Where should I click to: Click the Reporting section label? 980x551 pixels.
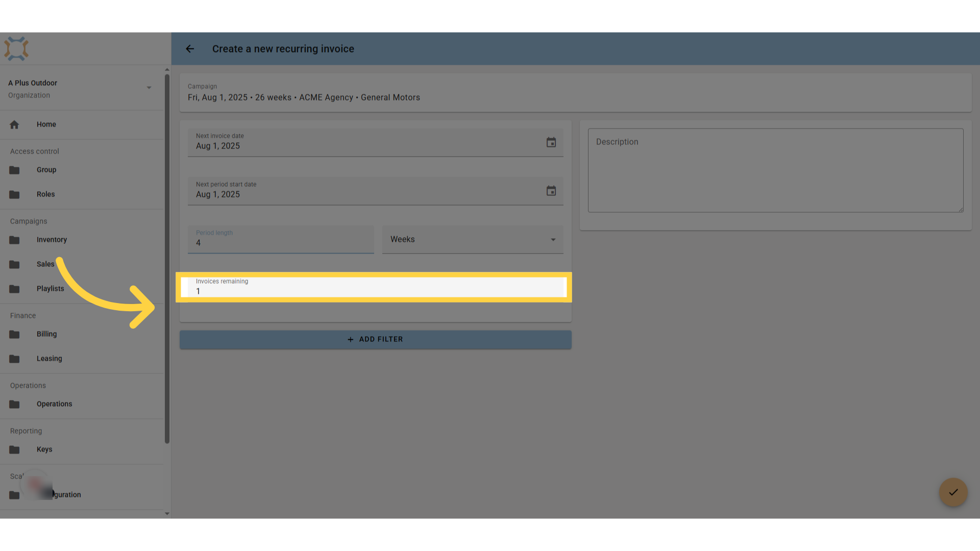click(26, 431)
